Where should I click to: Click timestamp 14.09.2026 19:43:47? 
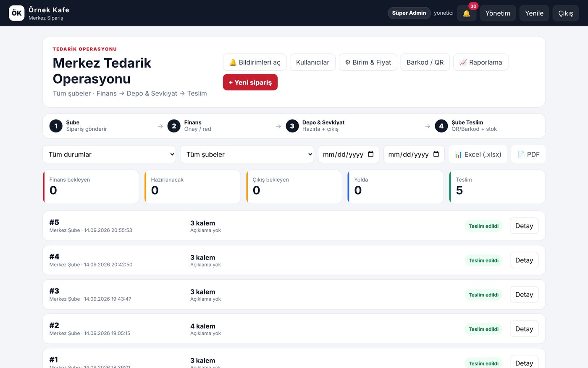click(108, 299)
